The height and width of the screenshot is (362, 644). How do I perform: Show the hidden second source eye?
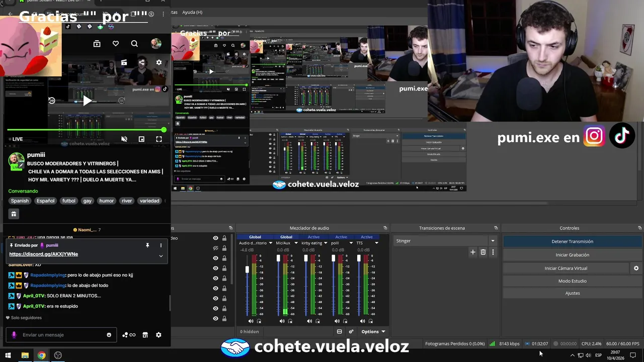coord(215,248)
